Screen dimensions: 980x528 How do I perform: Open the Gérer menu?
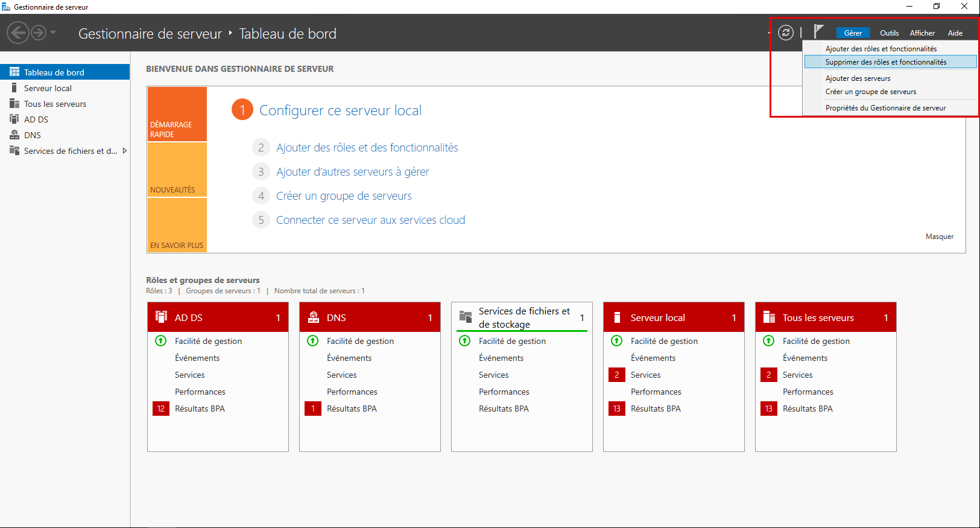coord(853,33)
